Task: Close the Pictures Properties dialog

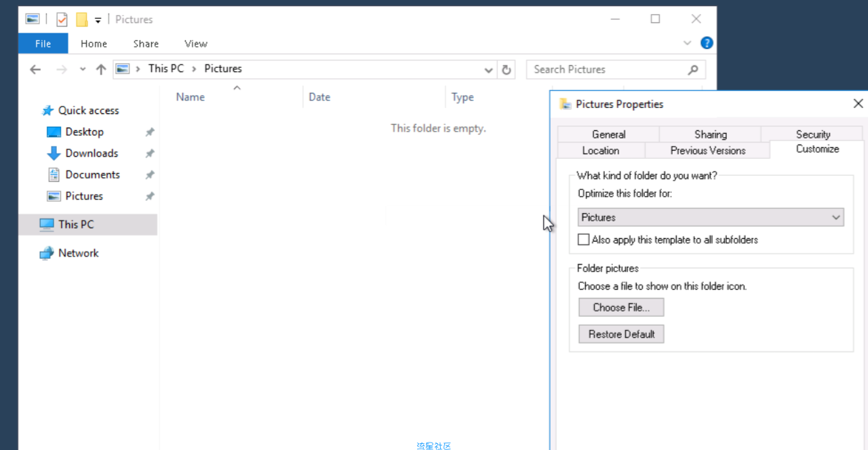Action: (x=858, y=104)
